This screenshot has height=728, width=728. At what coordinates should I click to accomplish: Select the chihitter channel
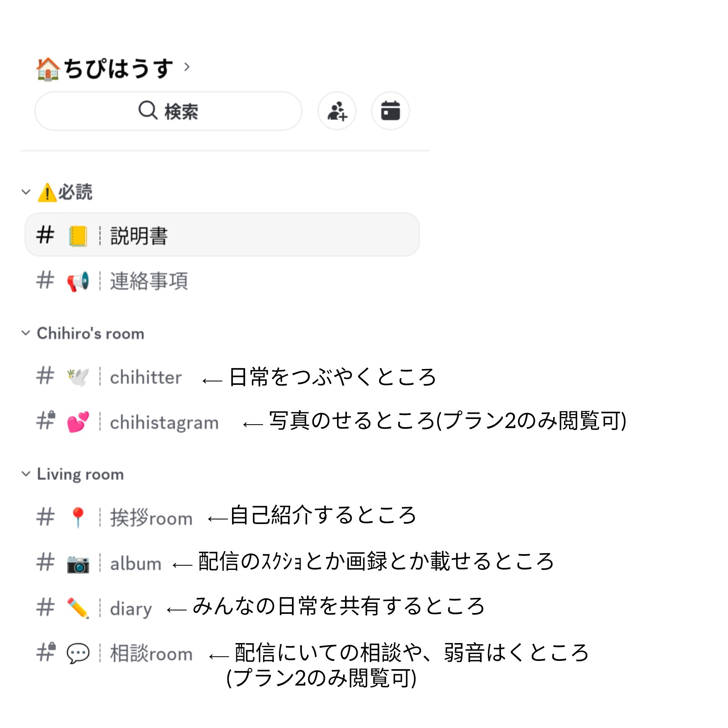tap(145, 377)
